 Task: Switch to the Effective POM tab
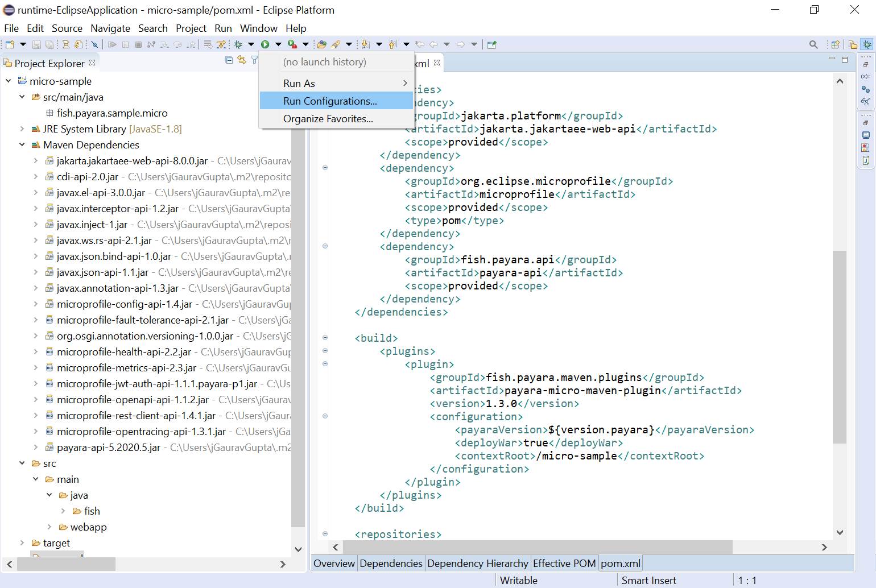tap(564, 564)
